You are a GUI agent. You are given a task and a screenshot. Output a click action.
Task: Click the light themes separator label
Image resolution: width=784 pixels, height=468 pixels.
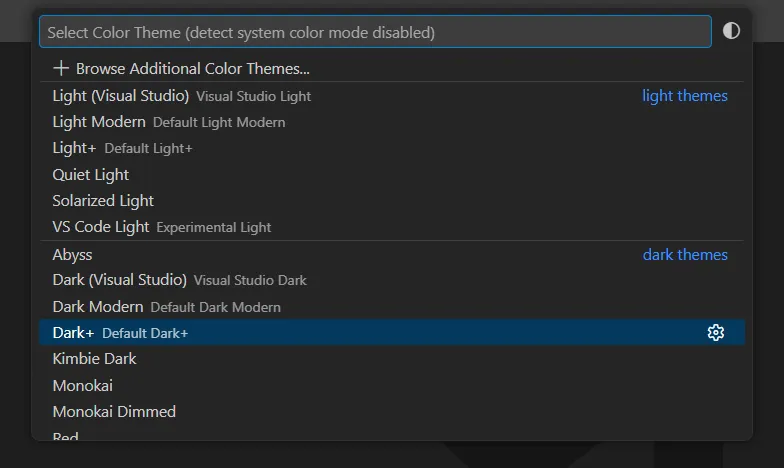click(x=684, y=96)
